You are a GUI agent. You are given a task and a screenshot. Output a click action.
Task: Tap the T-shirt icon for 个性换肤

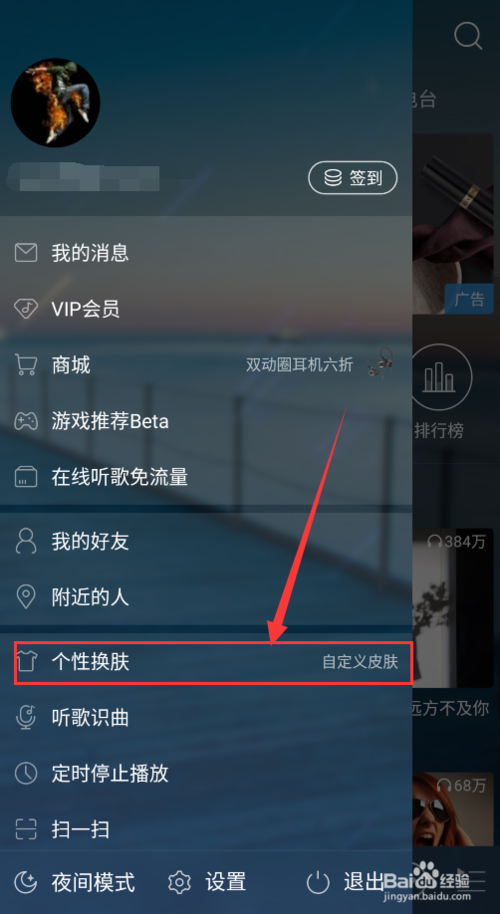pos(26,662)
